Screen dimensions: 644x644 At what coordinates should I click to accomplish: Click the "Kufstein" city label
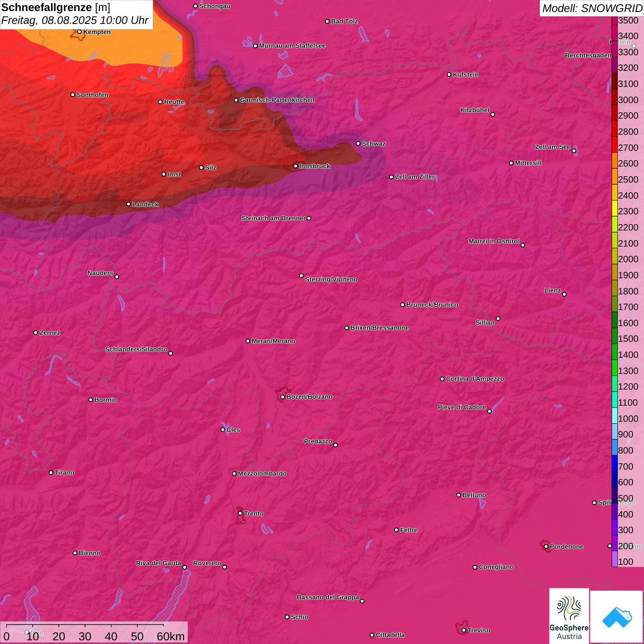466,75
